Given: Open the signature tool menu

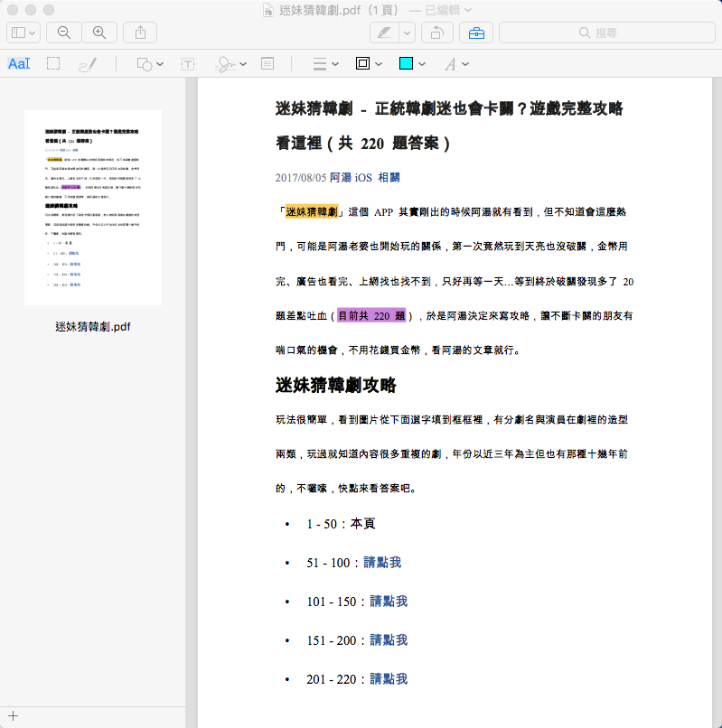Looking at the screenshot, I should [x=230, y=64].
